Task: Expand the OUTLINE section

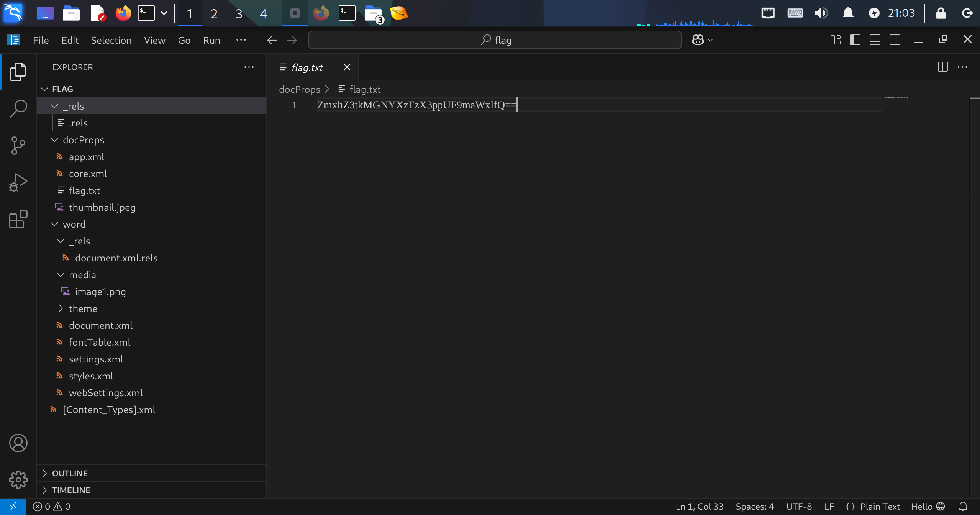Action: [70, 473]
